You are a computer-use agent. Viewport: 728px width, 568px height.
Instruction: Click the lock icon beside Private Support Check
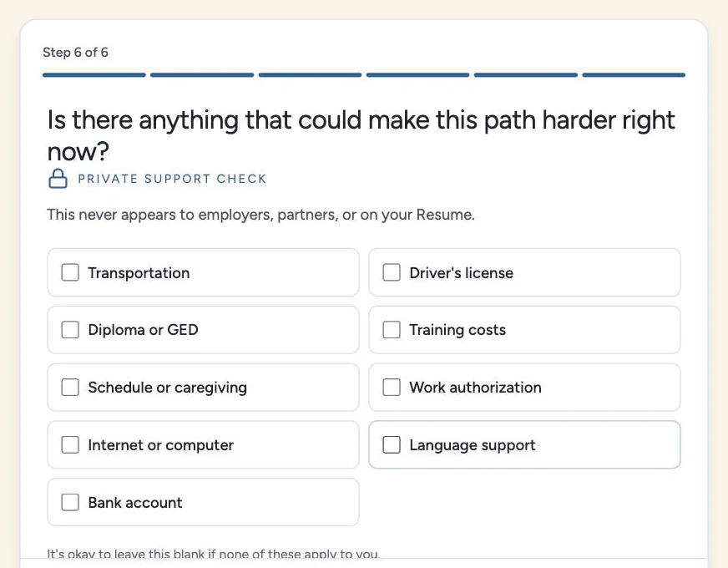pos(58,179)
